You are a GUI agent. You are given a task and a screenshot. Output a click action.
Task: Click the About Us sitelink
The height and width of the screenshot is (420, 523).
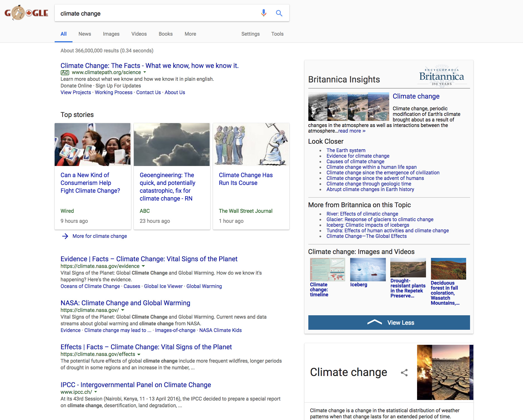click(175, 92)
